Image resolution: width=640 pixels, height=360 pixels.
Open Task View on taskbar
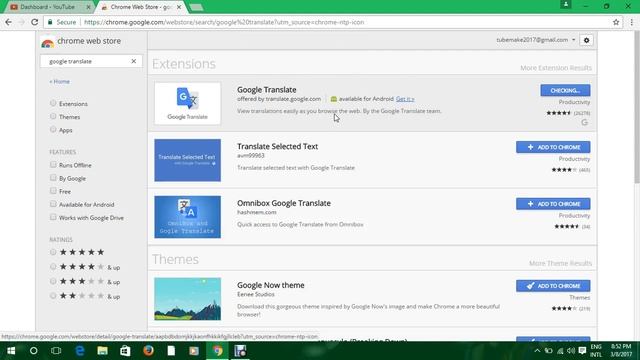pyautogui.click(x=56, y=351)
